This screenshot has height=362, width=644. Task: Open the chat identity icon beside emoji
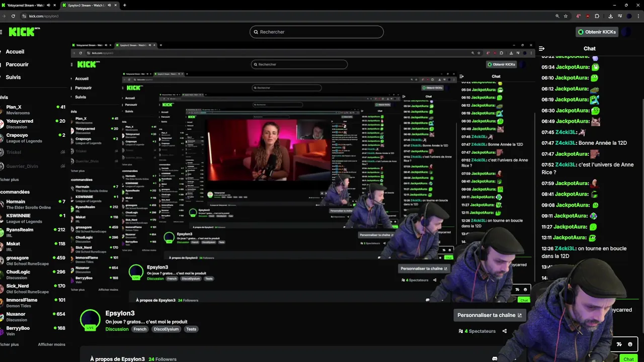pos(619,344)
